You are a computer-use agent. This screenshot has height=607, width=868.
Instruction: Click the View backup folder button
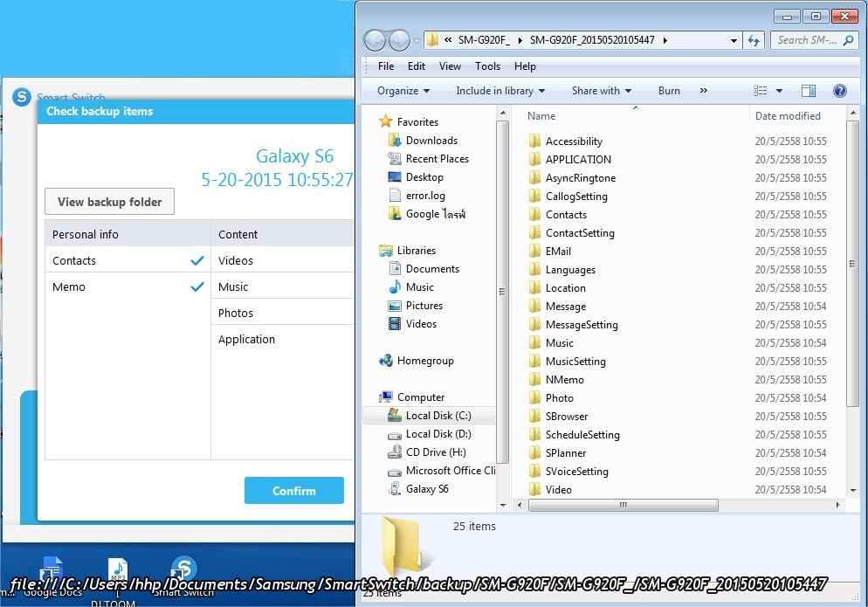(110, 202)
